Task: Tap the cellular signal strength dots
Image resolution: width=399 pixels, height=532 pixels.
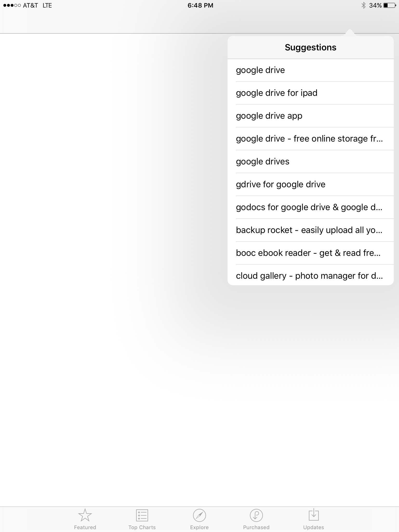Action: [12, 5]
